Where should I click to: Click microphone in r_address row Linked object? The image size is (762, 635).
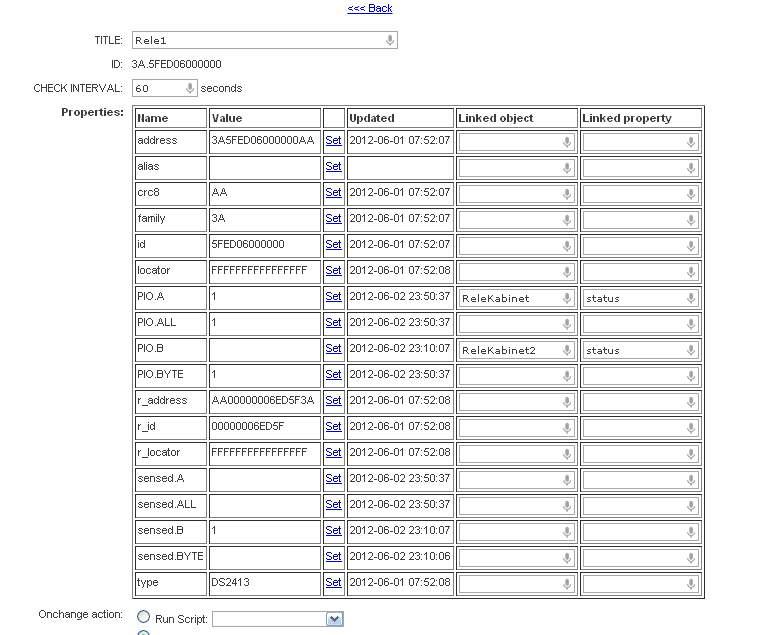[567, 402]
